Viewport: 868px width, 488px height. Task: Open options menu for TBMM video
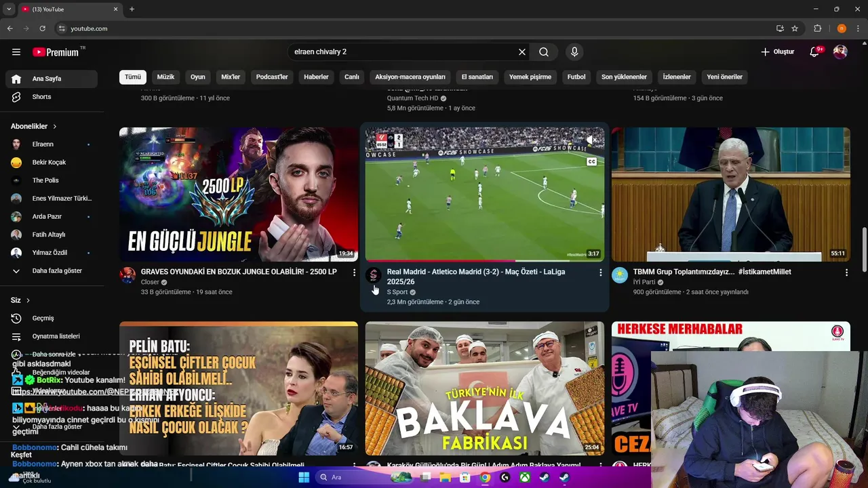pyautogui.click(x=846, y=272)
